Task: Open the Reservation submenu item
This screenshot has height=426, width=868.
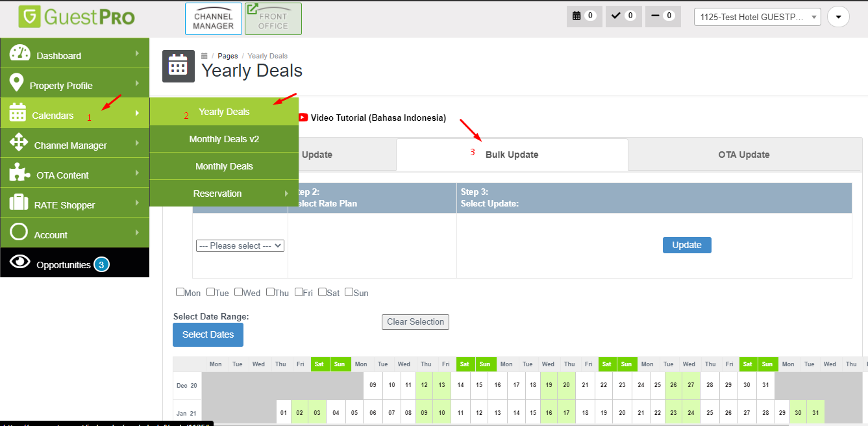Action: pyautogui.click(x=224, y=194)
